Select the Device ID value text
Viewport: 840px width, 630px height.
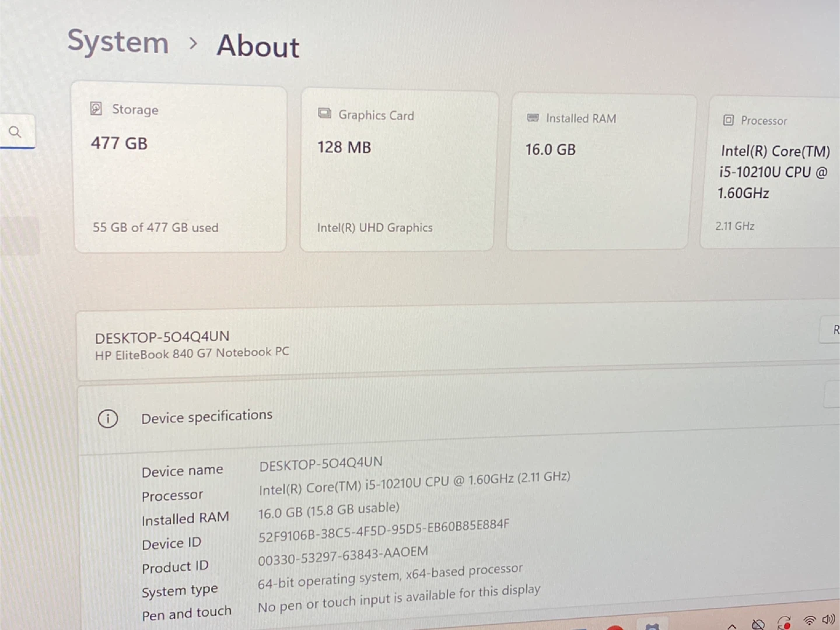click(x=383, y=531)
